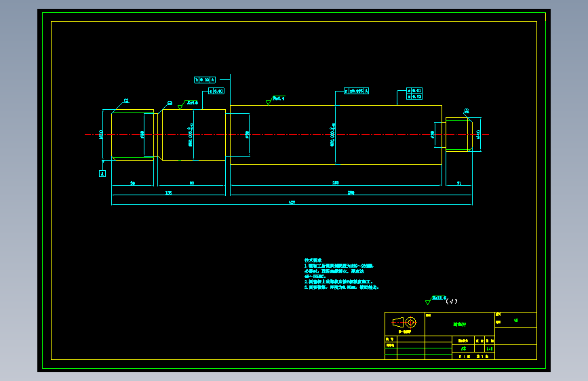Click the 135 length dimension

click(x=168, y=193)
